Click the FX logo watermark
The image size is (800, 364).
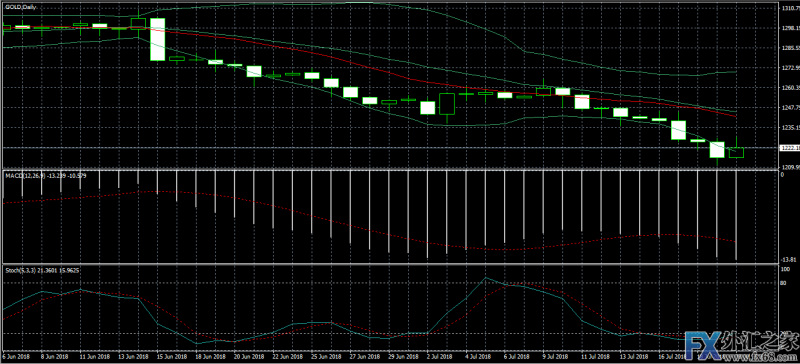(701, 342)
